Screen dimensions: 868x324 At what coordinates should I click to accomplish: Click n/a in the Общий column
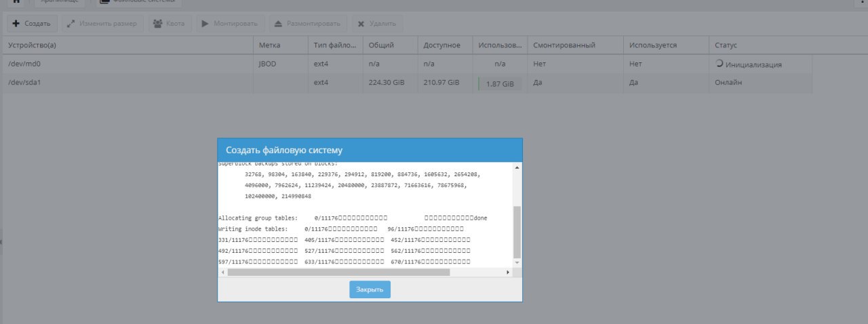tap(374, 64)
